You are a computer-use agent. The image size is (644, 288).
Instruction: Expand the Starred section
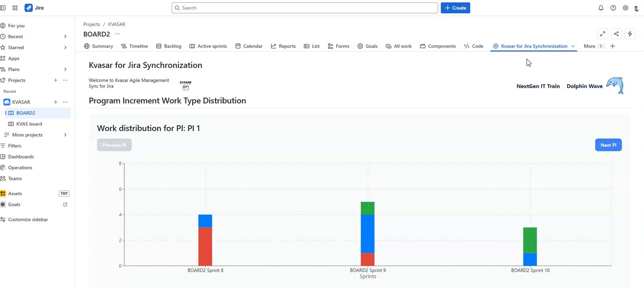(x=65, y=47)
